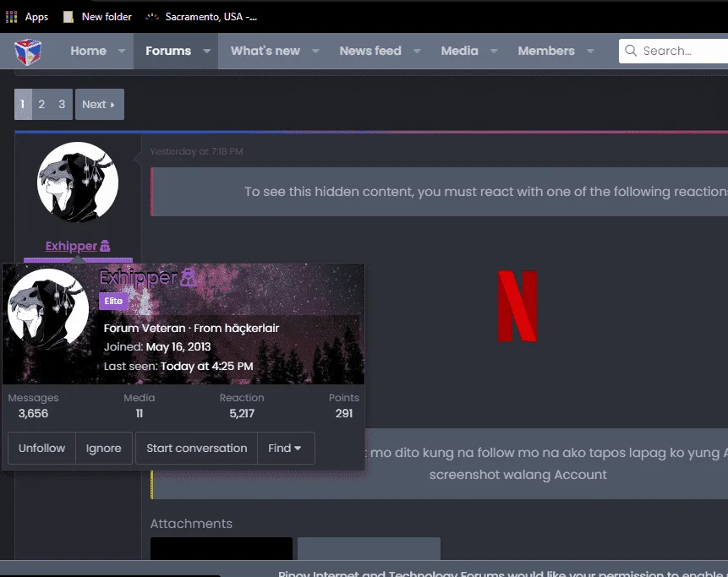Click the Exhipper username link under avatar
The height and width of the screenshot is (577, 728).
tap(71, 246)
